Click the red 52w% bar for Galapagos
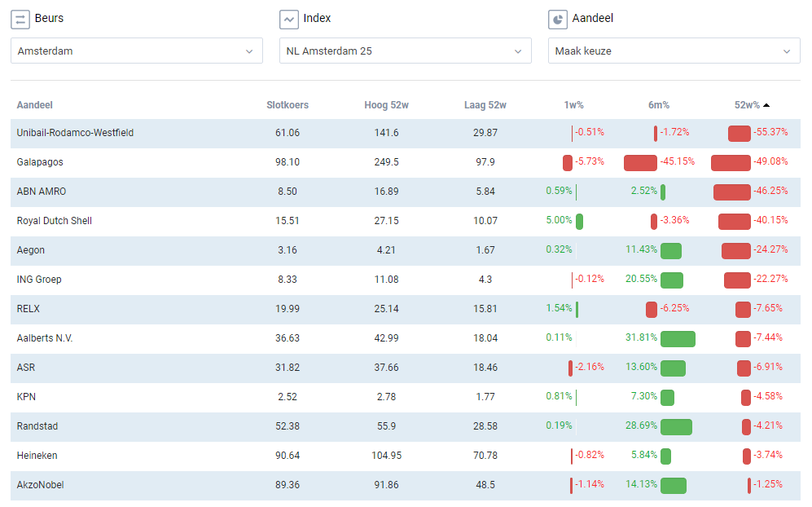812x507 pixels. (731, 163)
